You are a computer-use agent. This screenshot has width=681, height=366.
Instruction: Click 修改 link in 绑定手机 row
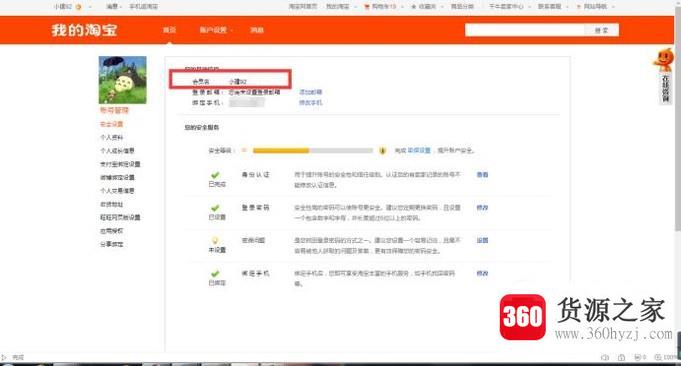click(x=483, y=274)
